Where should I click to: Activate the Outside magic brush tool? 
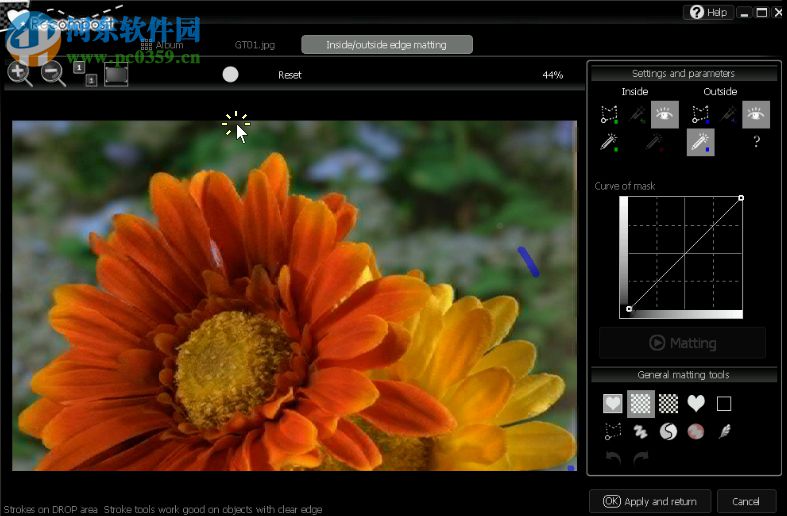[700, 143]
